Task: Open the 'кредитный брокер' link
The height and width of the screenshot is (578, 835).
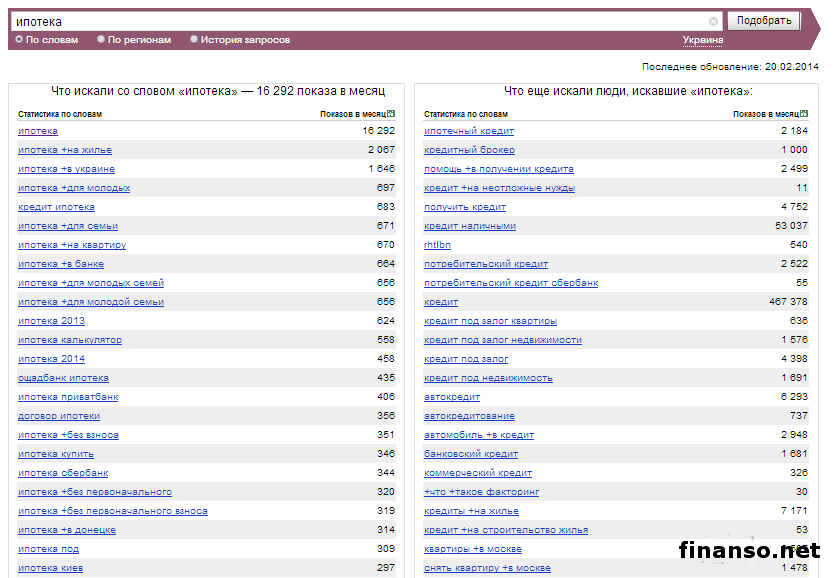Action: pos(469,150)
